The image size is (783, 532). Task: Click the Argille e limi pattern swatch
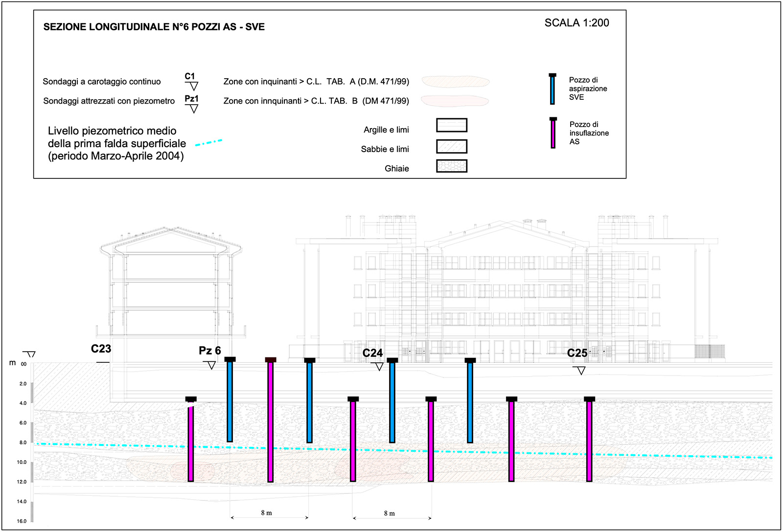coord(451,125)
